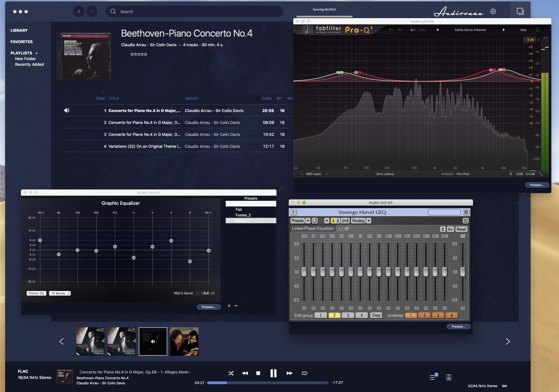Skip to next track
Viewport: 559px width, 392px height.
coord(289,373)
